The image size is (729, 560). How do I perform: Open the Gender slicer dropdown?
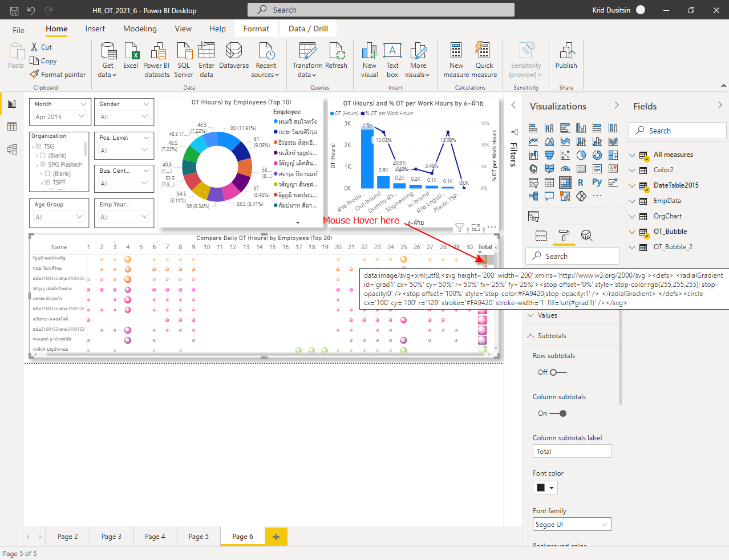click(124, 117)
